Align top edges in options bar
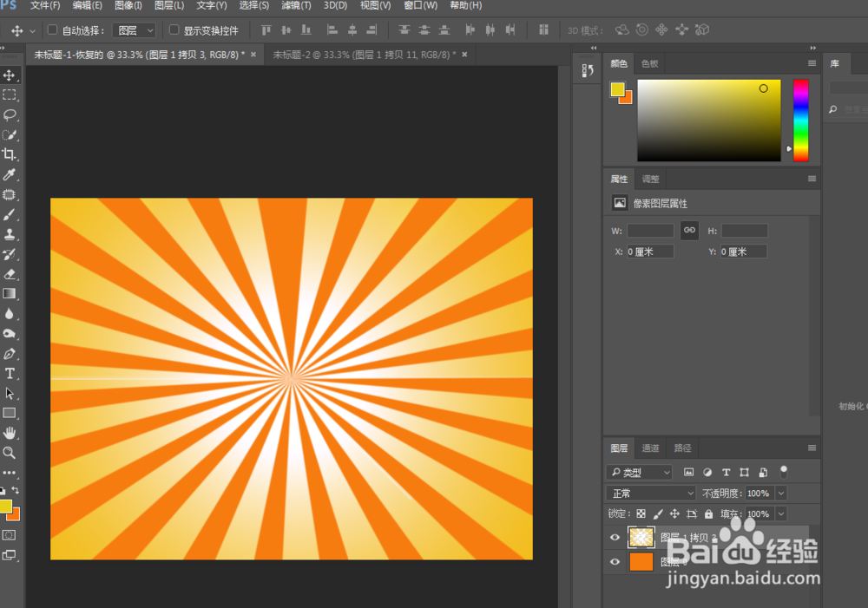Image resolution: width=868 pixels, height=608 pixels. 266,29
